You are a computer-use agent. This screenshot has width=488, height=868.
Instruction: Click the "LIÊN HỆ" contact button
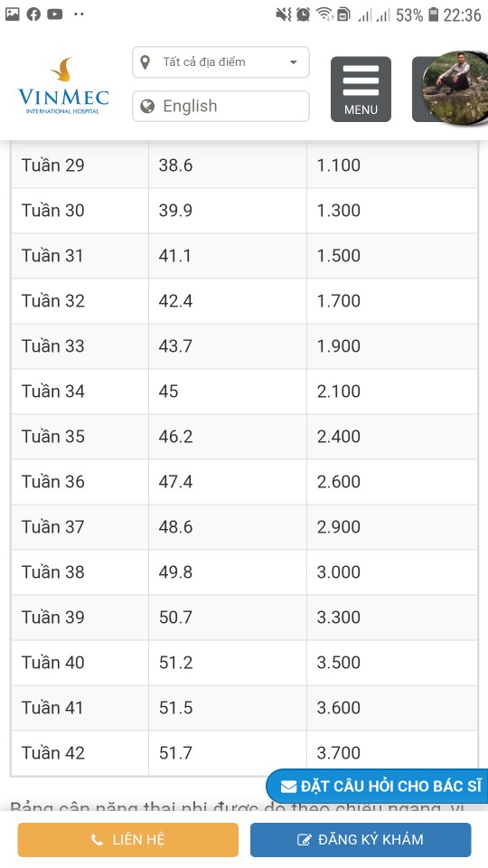pyautogui.click(x=127, y=840)
